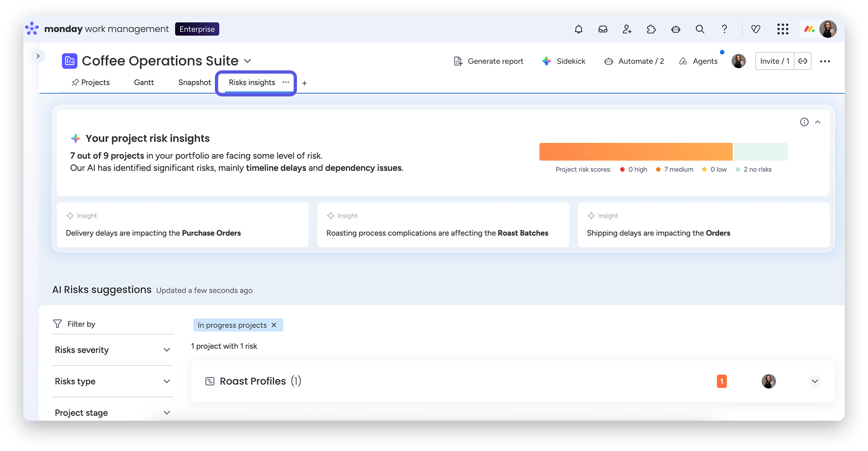Click the heart favorites icon

click(x=756, y=29)
